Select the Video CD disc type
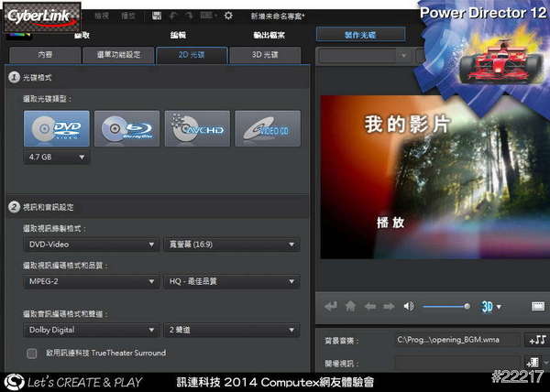This screenshot has width=550, height=392. point(268,128)
